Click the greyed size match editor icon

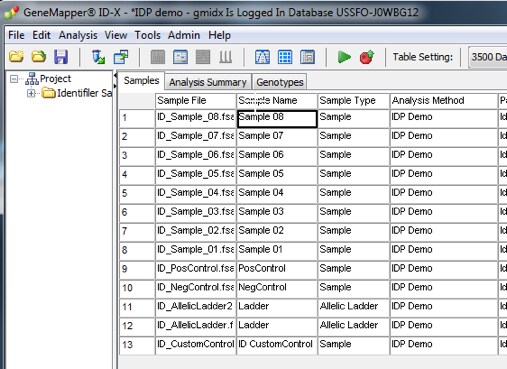[x=203, y=57]
